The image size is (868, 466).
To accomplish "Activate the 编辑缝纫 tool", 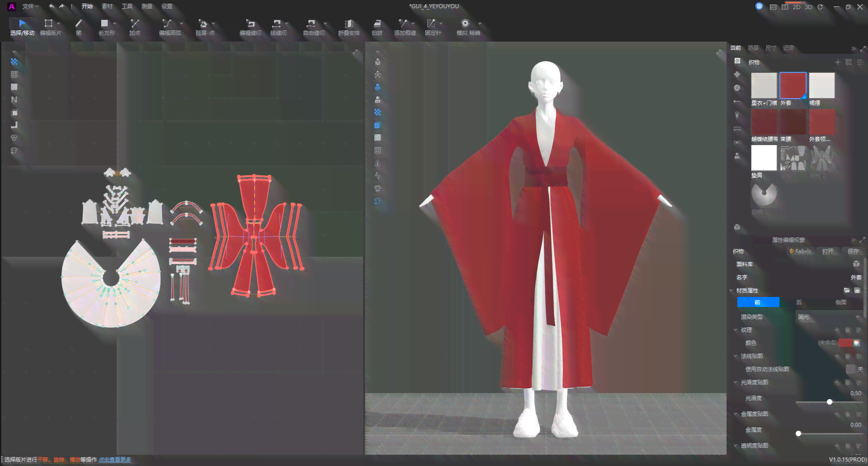I will click(250, 27).
